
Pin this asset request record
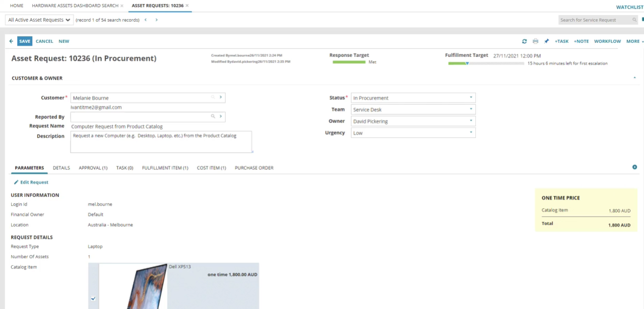point(546,41)
